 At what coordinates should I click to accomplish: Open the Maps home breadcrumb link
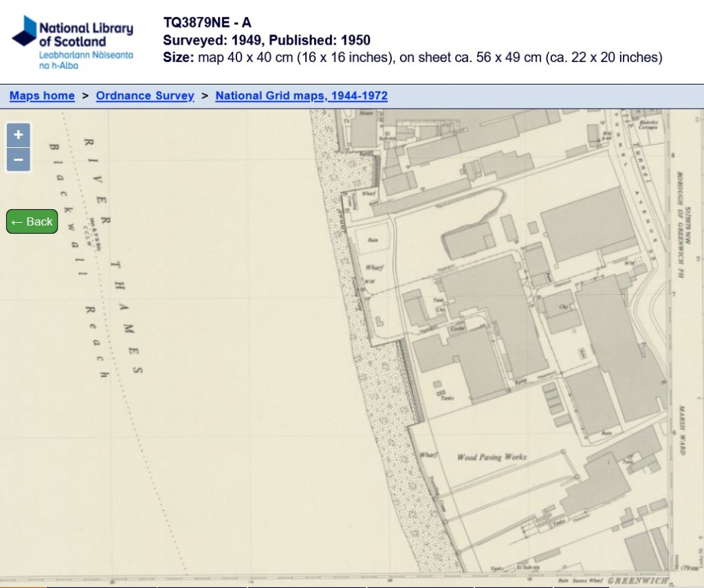pyautogui.click(x=42, y=96)
